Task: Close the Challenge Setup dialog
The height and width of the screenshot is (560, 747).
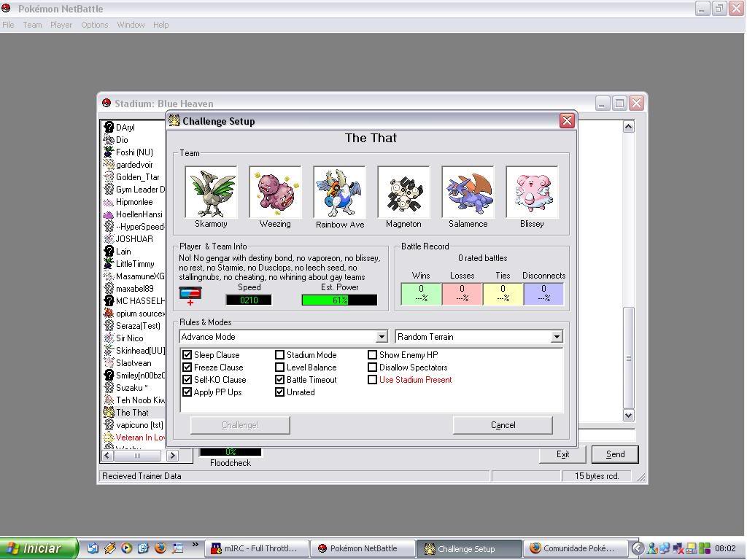Action: tap(567, 121)
